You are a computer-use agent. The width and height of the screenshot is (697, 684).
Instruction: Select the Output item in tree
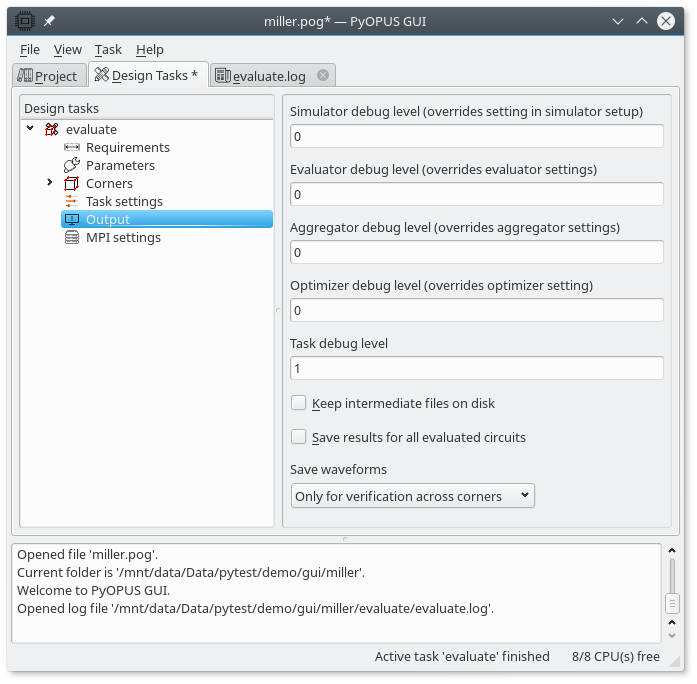click(108, 220)
